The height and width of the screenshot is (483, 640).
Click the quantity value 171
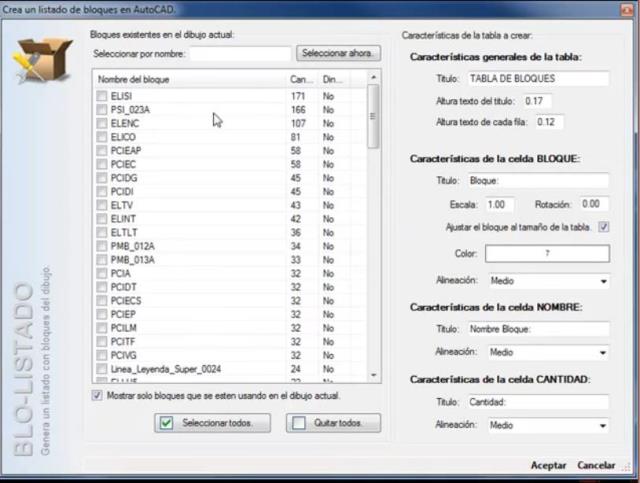point(298,96)
